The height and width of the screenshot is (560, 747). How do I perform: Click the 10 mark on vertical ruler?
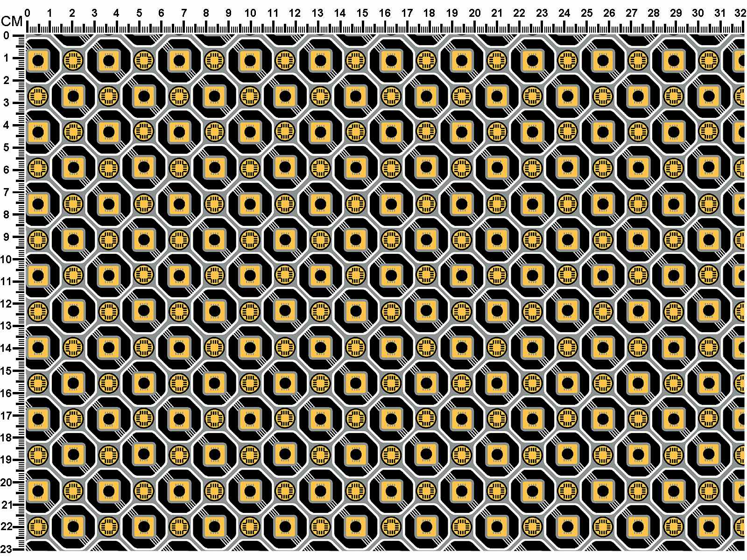tap(6, 259)
